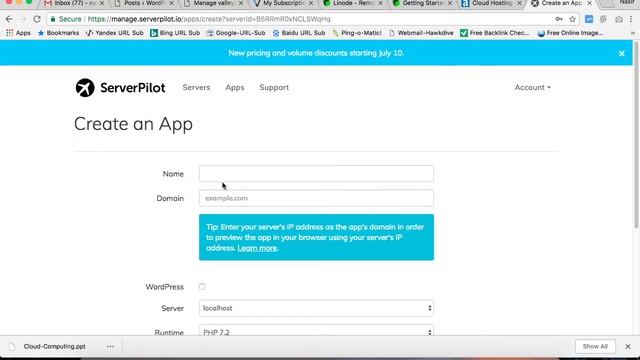Open the Runtime dropdown showing PHP 7.2
Viewport: 640px width, 360px height.
pyautogui.click(x=316, y=330)
